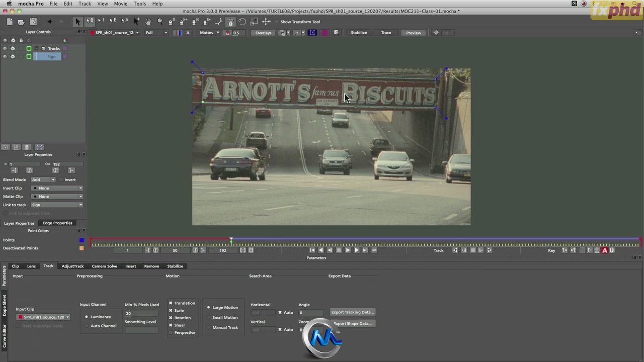Open the Tools menu
This screenshot has height=362, width=644.
pos(140,4)
